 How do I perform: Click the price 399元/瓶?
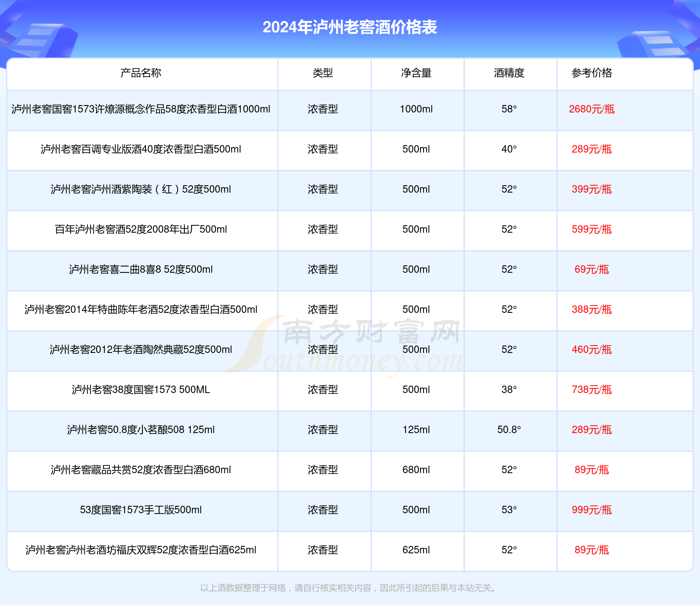pos(591,189)
